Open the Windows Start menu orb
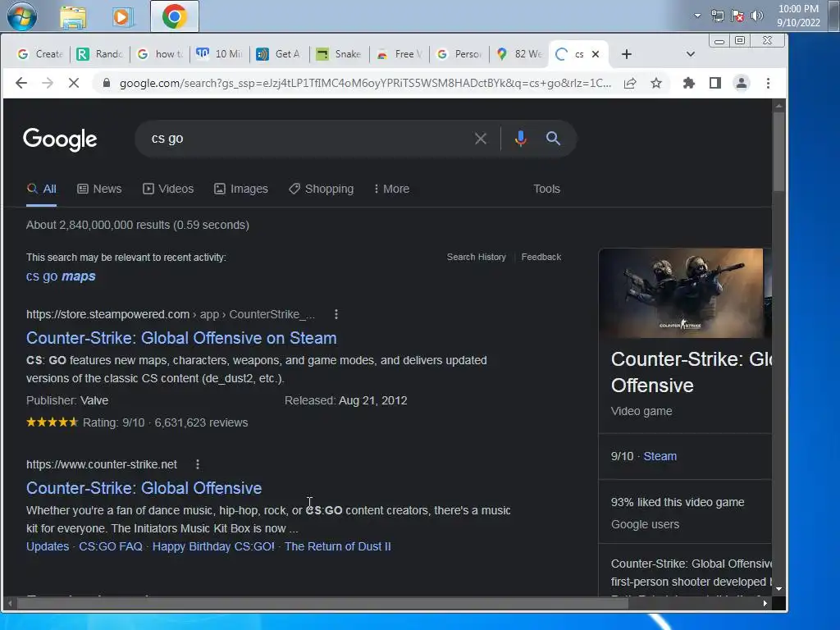This screenshot has height=630, width=840. click(22, 16)
